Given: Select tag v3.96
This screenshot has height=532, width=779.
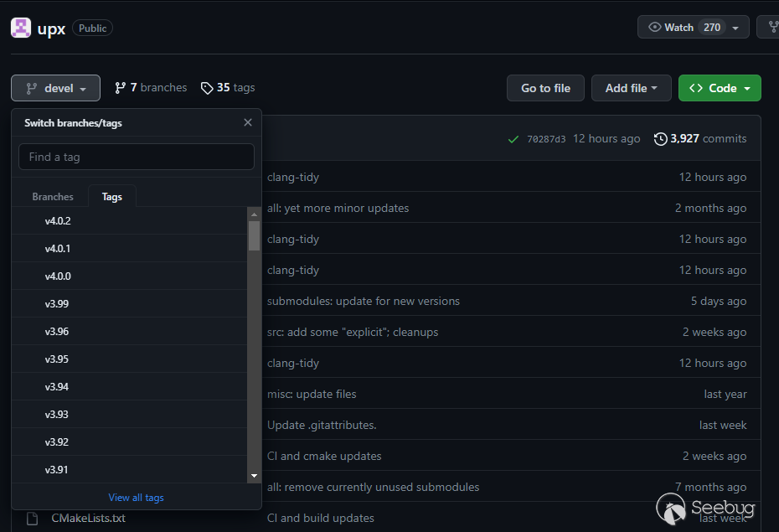Looking at the screenshot, I should (x=129, y=331).
